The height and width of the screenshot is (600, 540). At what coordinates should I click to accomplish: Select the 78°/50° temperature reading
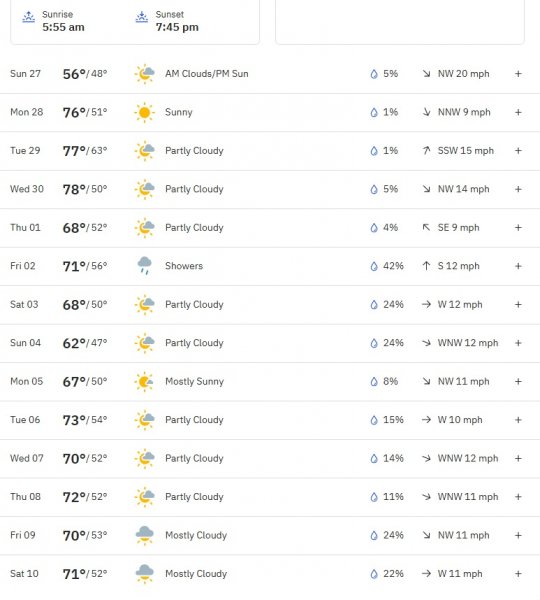(x=85, y=189)
